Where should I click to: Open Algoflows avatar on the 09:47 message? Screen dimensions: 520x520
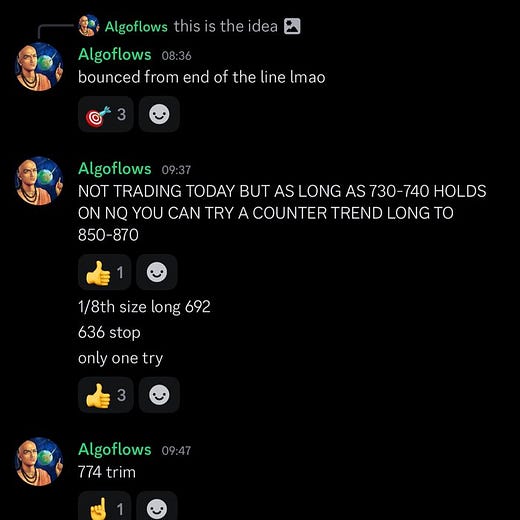pos(39,462)
